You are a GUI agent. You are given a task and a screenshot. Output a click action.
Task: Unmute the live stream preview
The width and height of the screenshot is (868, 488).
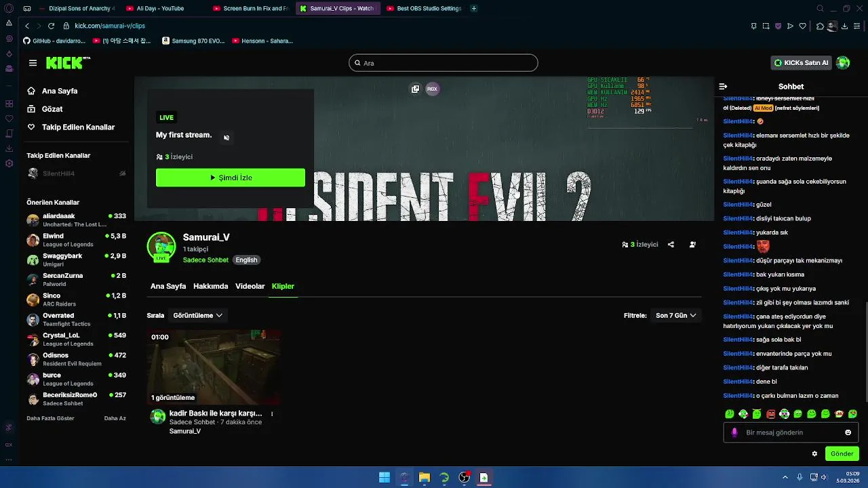click(226, 138)
